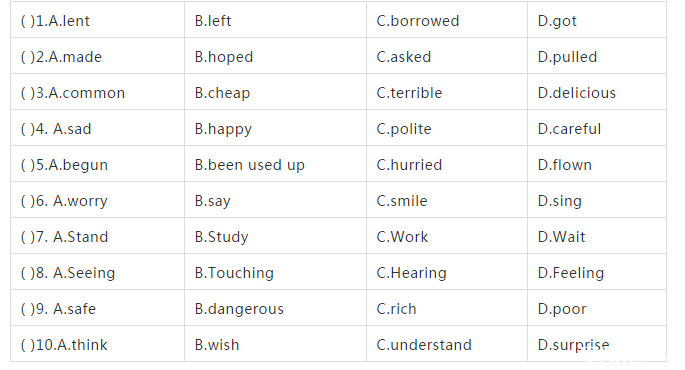Pick C.Hearing for question 8
The image size is (685, 370).
coord(412,273)
